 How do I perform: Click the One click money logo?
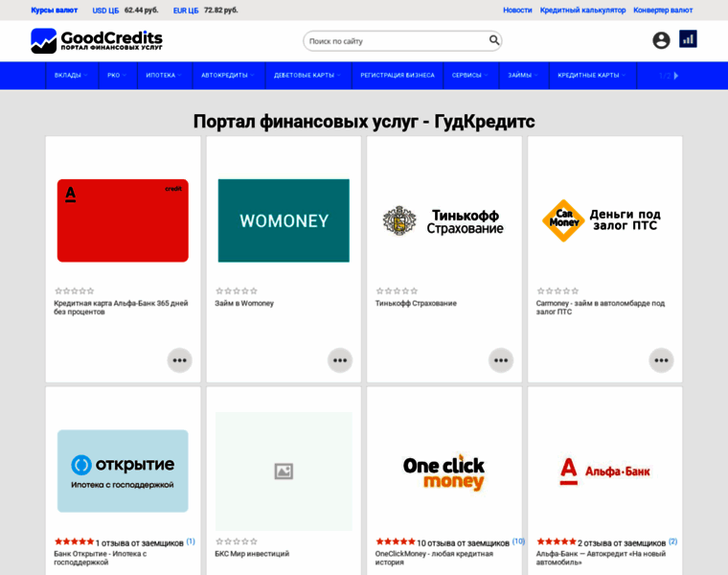pos(444,471)
